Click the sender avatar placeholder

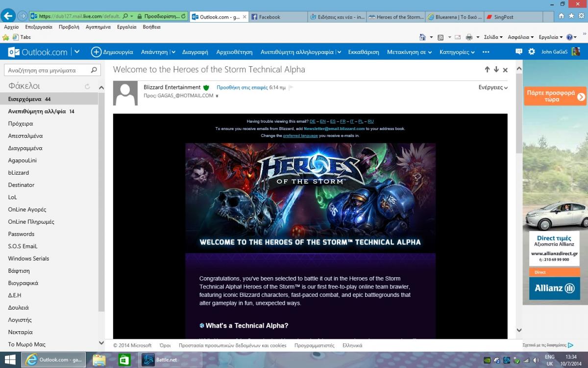click(x=125, y=93)
